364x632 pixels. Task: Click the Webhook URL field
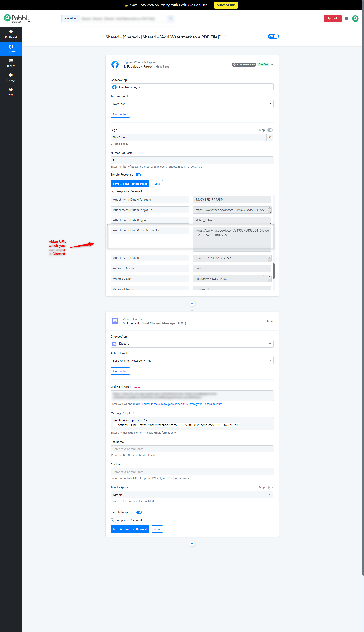click(x=192, y=395)
